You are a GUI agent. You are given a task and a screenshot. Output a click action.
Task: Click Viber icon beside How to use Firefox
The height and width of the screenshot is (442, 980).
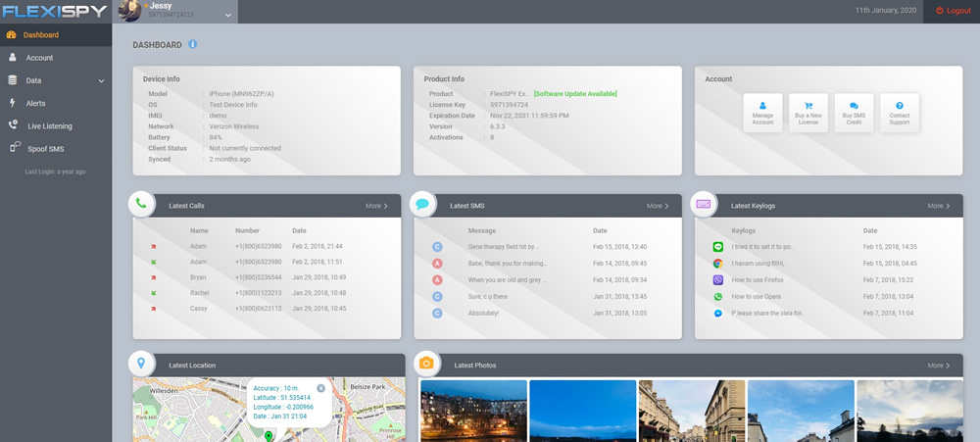718,280
